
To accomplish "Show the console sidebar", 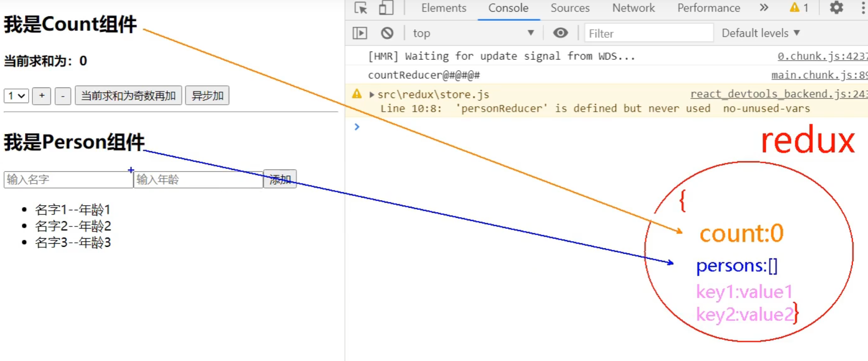I will [360, 33].
